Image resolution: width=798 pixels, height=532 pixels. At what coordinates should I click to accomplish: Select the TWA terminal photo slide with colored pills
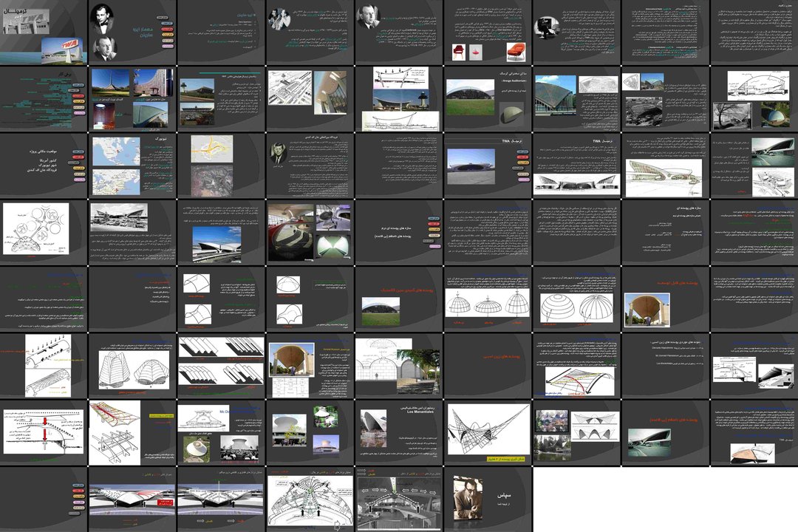(488, 166)
